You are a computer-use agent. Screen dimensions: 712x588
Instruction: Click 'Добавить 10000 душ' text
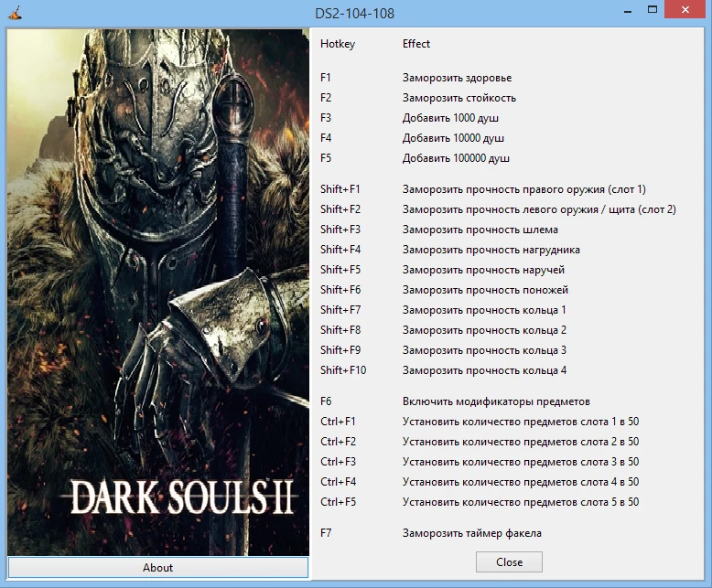coord(453,138)
